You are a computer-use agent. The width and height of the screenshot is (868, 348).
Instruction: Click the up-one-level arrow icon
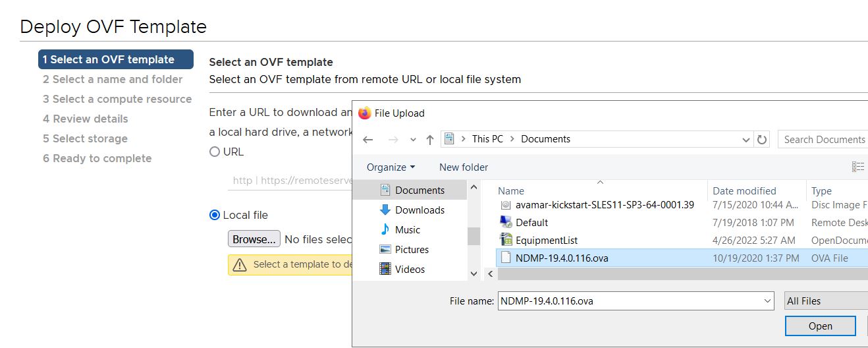click(430, 140)
